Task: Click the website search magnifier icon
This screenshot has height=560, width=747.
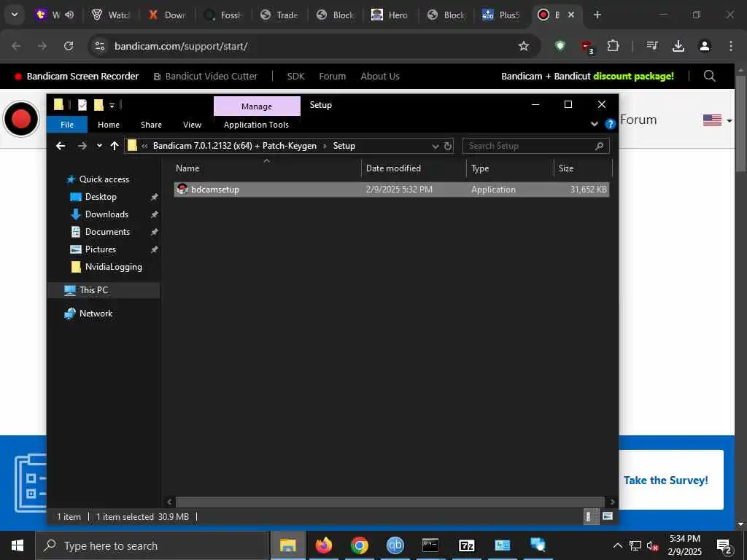Action: pyautogui.click(x=709, y=76)
